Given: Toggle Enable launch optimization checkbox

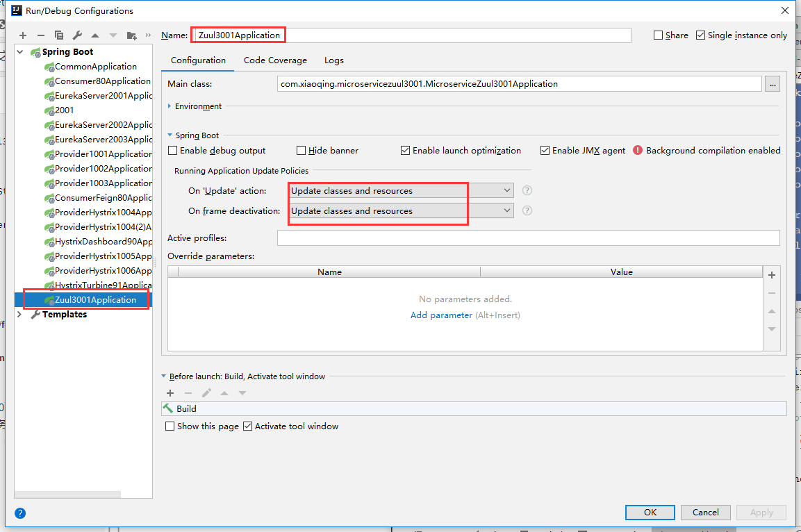Looking at the screenshot, I should point(405,150).
